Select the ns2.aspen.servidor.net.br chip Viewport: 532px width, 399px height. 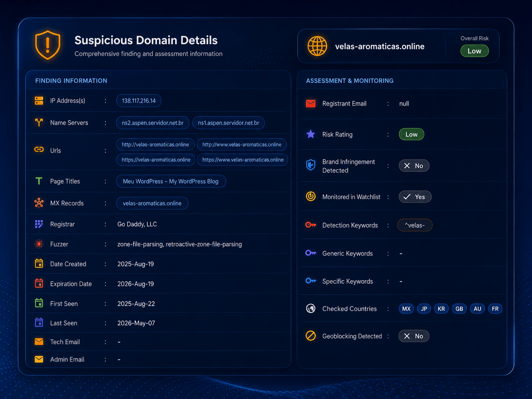[x=153, y=123]
